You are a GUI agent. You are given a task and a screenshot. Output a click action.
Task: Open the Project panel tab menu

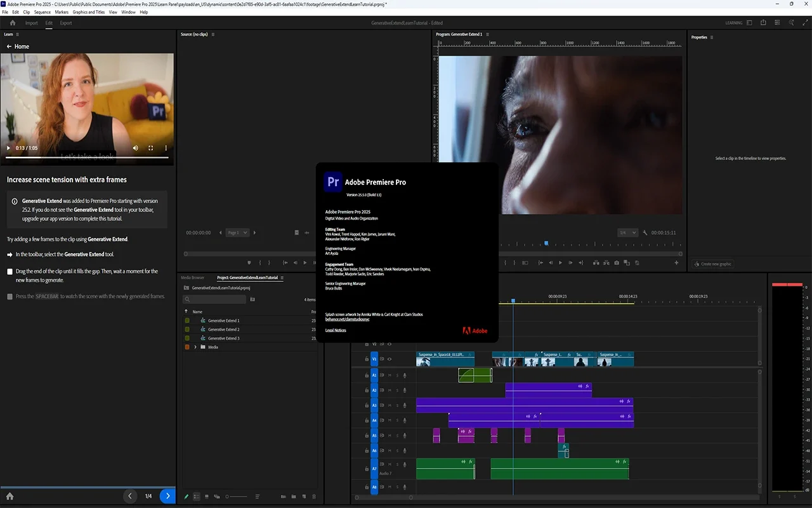[x=282, y=277]
